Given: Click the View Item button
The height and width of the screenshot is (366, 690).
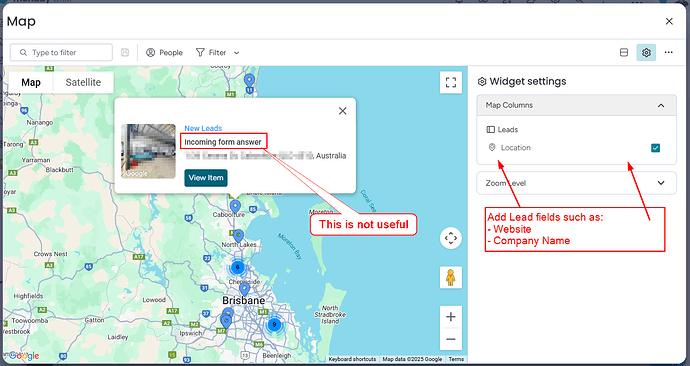Looking at the screenshot, I should click(206, 178).
